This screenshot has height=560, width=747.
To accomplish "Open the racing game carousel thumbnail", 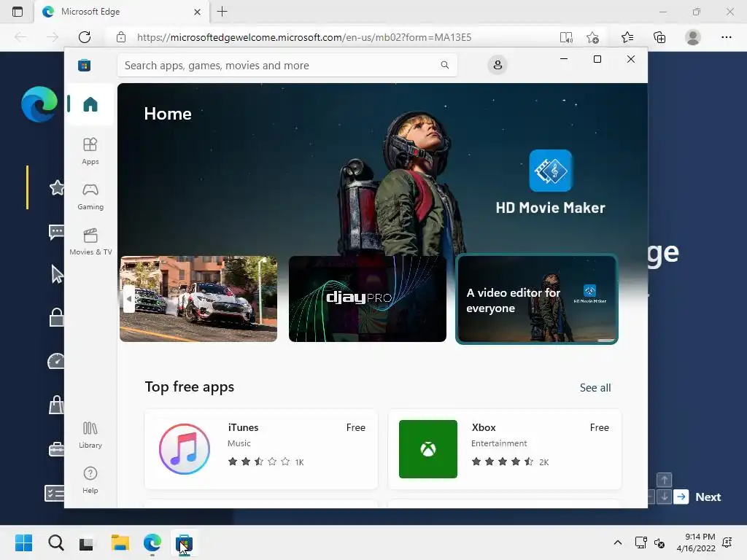I will tap(198, 298).
